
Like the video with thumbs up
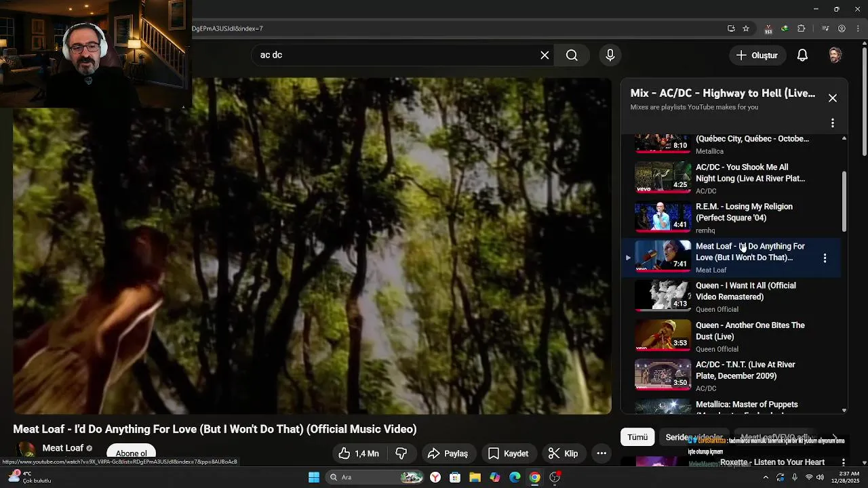tap(359, 453)
